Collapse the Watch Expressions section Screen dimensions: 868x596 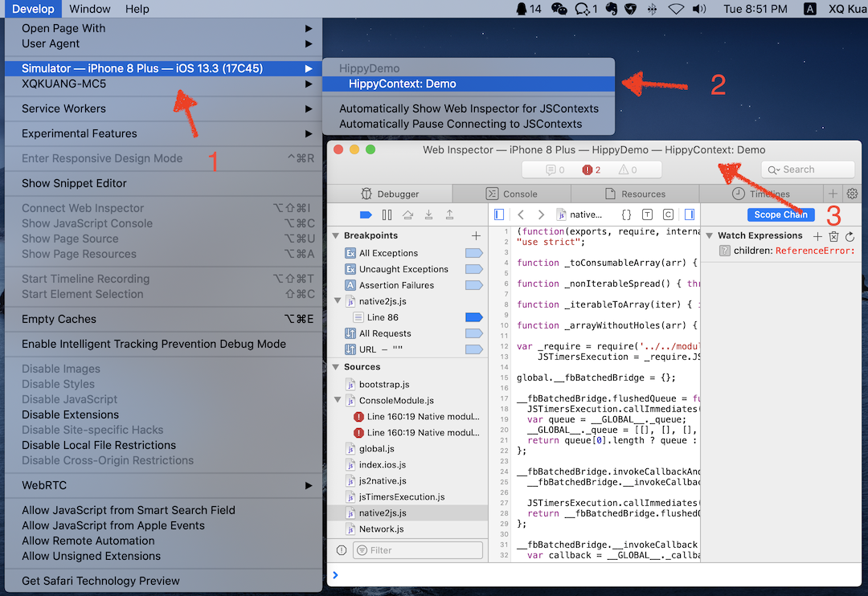pyautogui.click(x=709, y=235)
